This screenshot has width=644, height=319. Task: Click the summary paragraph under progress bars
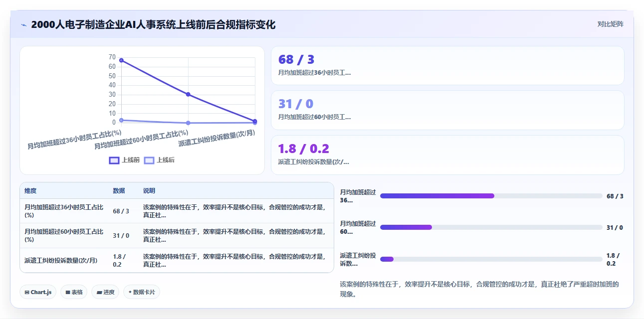pos(481,289)
